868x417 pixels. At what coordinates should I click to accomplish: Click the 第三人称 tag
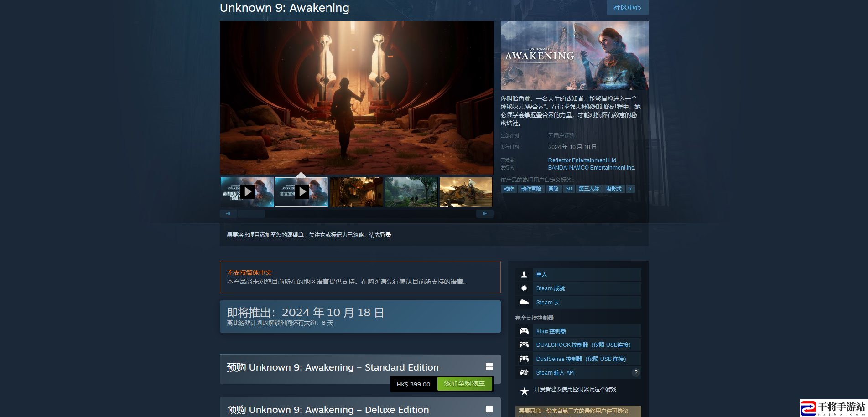[589, 189]
